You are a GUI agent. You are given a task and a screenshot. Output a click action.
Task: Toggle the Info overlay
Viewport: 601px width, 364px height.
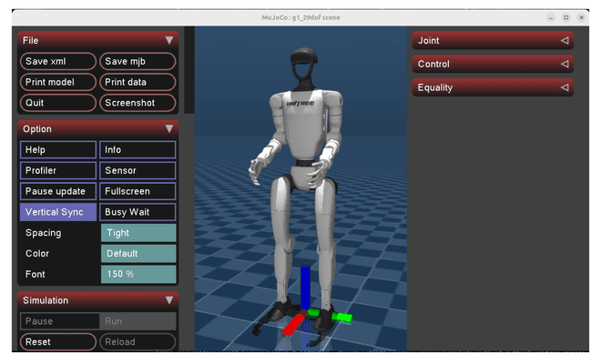138,150
